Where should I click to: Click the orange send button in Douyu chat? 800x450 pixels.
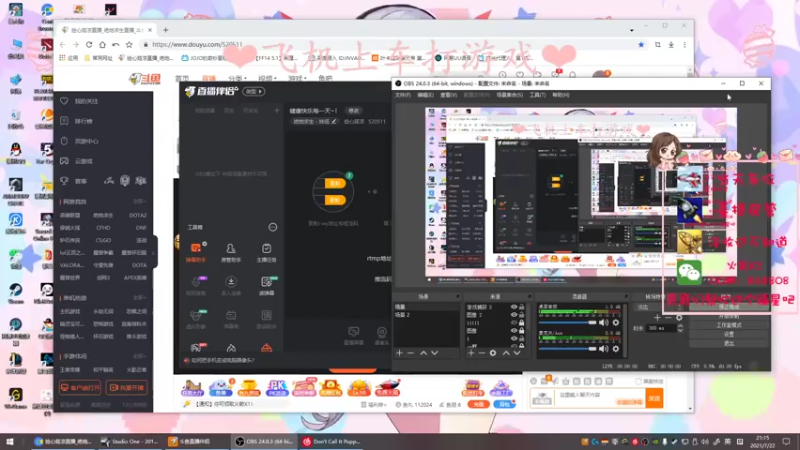(655, 398)
